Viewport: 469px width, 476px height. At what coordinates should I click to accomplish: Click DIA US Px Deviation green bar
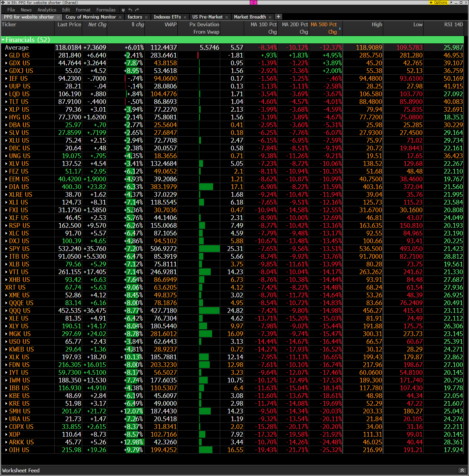click(x=206, y=187)
